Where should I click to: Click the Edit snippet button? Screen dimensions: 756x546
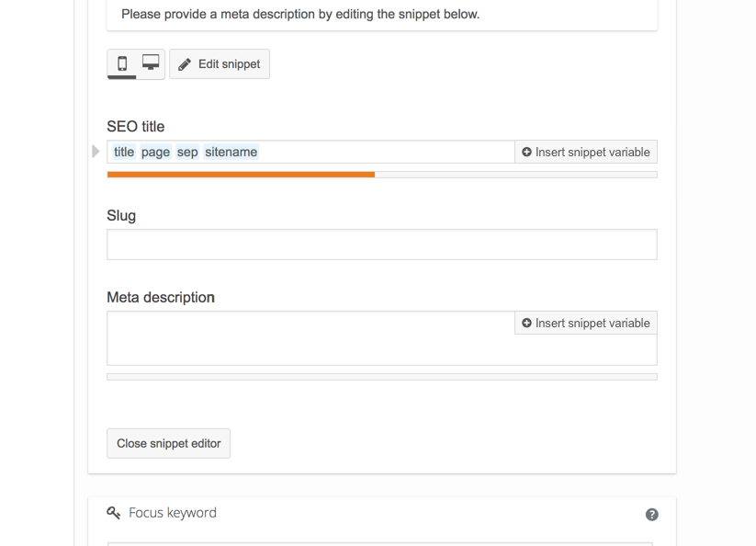click(x=219, y=63)
